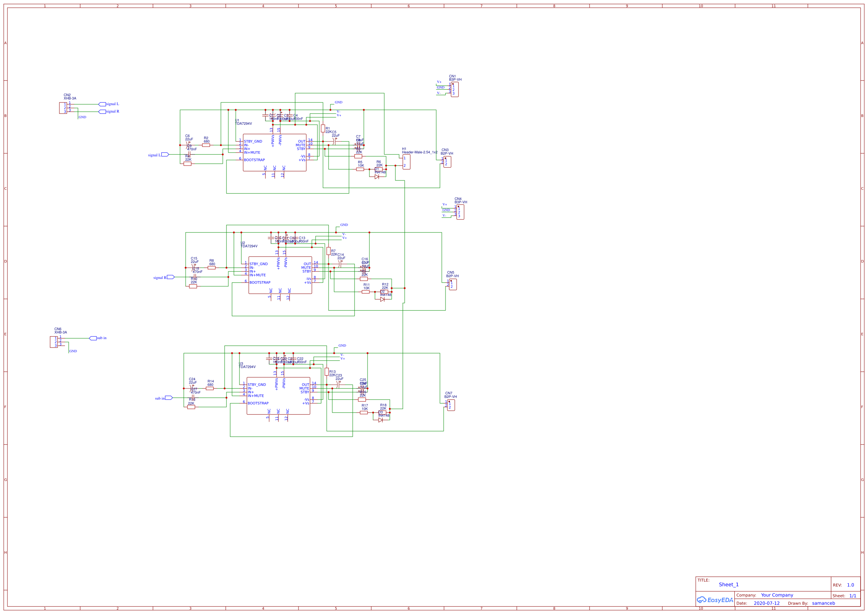This screenshot has height=614, width=868.
Task: Select the U2 TDA7294V amplifier symbol
Action: [280, 274]
